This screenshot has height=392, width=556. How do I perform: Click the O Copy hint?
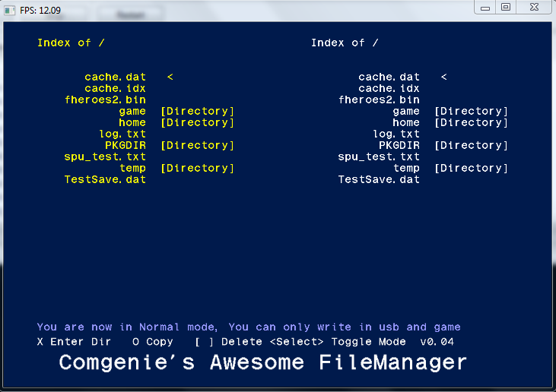coord(153,342)
